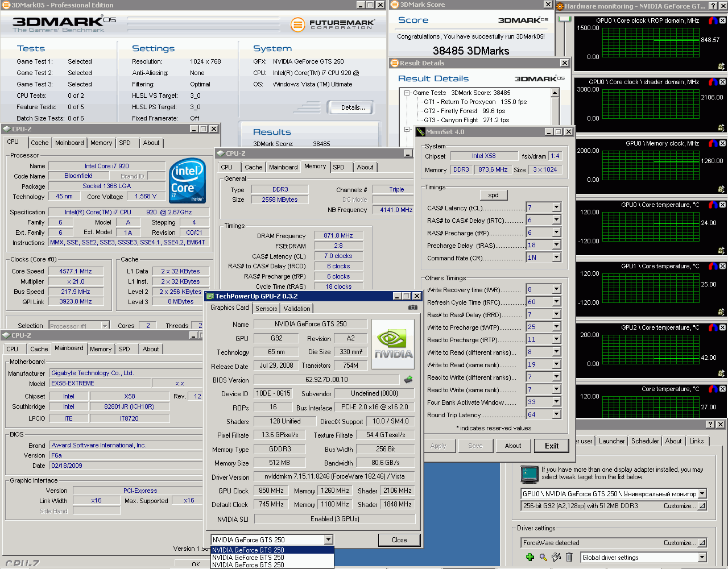Open Round Trip Latency dropdown

click(556, 414)
